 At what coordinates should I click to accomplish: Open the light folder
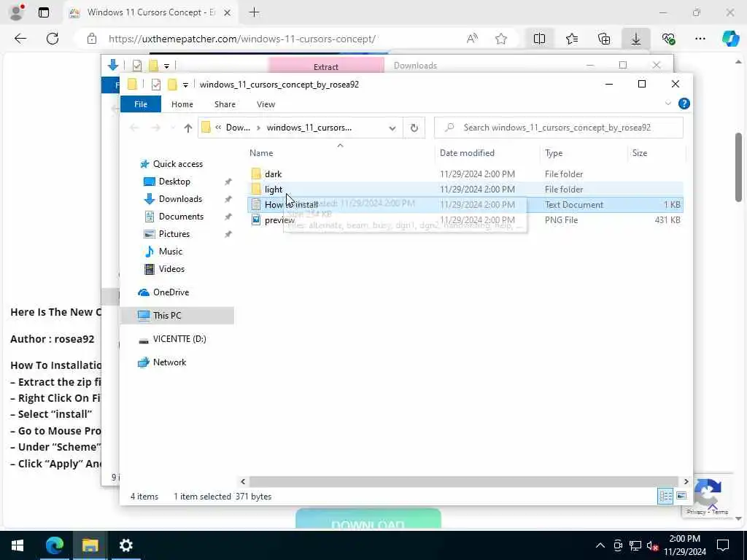click(274, 189)
